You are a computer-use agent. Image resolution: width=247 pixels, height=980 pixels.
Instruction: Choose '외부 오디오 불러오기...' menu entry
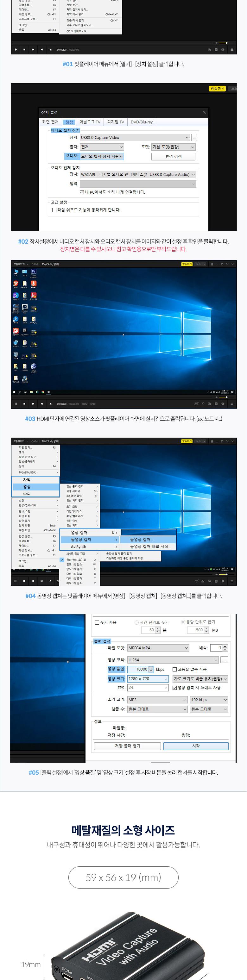click(79, 25)
